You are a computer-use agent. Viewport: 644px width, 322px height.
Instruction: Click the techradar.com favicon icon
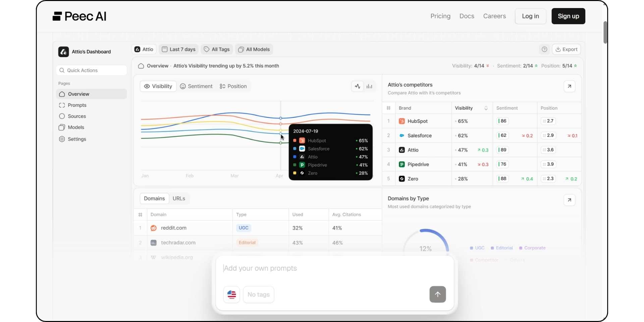153,243
